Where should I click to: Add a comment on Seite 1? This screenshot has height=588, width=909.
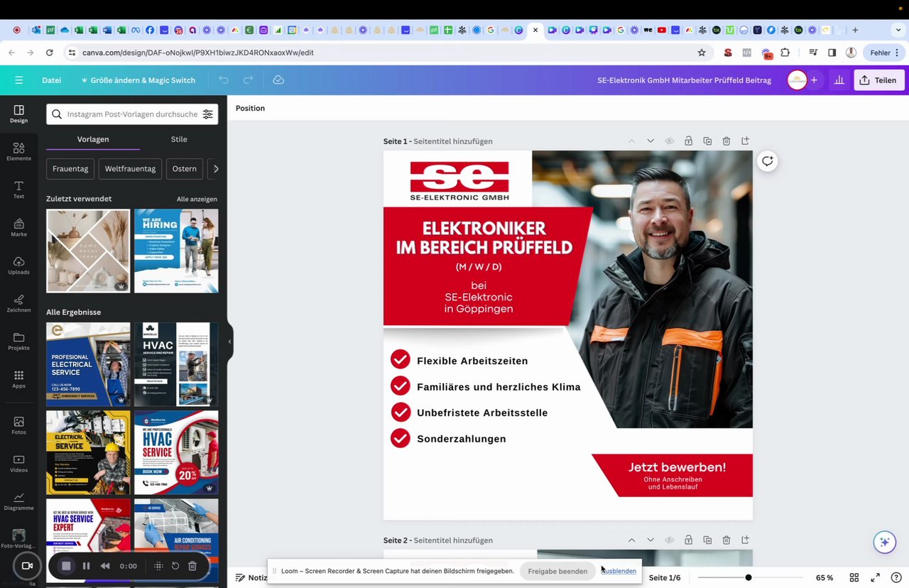[x=768, y=161]
